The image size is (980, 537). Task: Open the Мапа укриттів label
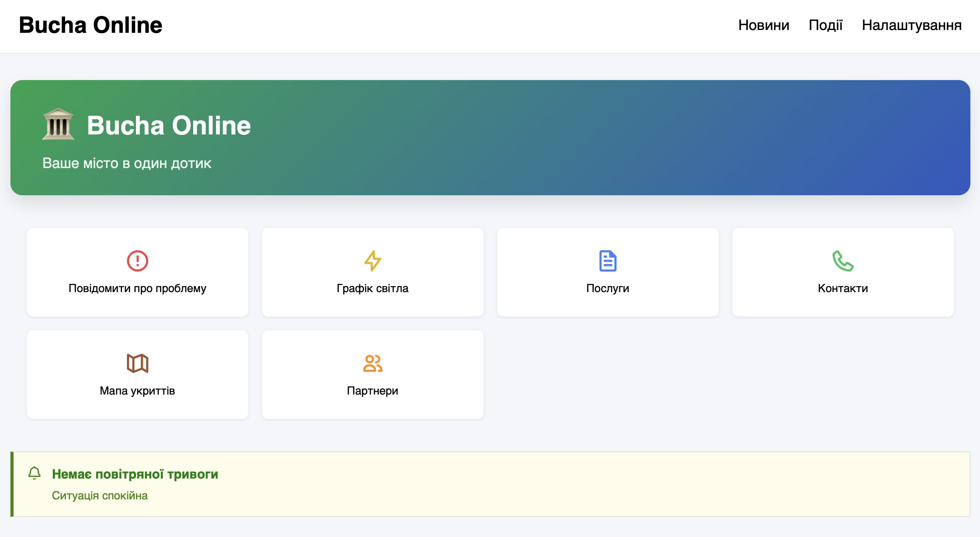click(137, 391)
